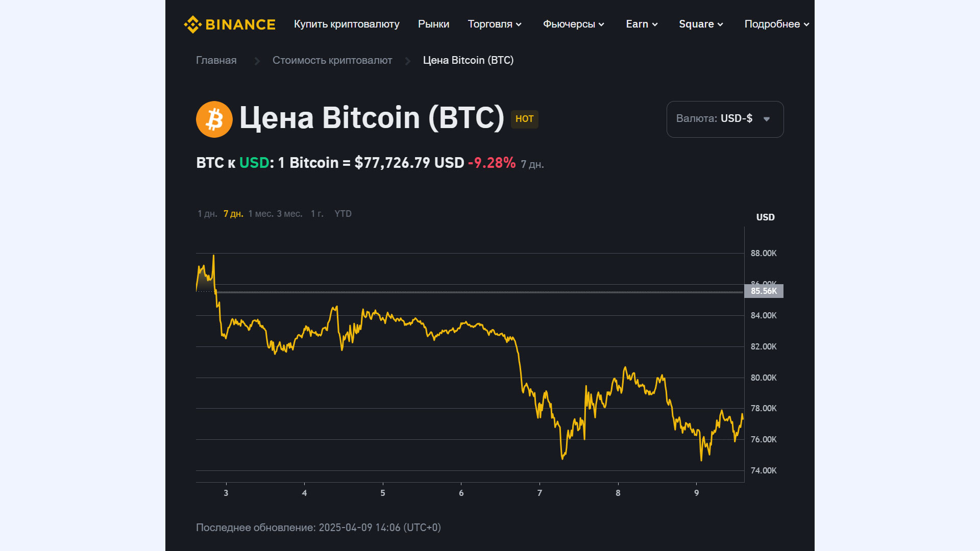Select the 7 дн. chart range
This screenshot has height=551, width=980.
(233, 214)
